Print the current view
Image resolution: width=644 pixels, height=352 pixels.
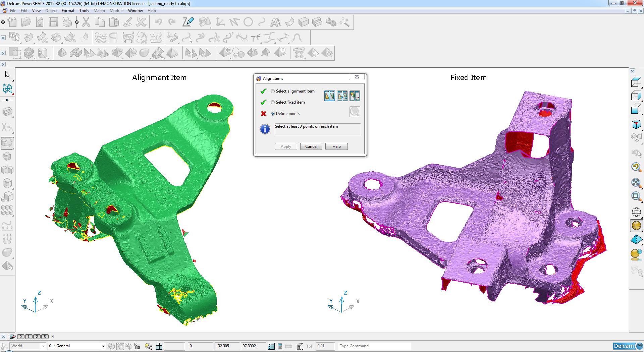(x=67, y=22)
